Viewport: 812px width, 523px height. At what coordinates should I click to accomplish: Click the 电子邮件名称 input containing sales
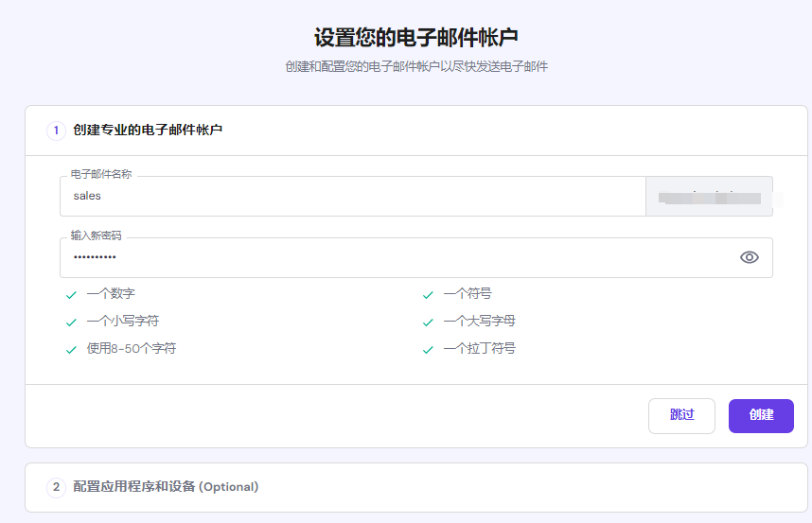[x=351, y=197]
